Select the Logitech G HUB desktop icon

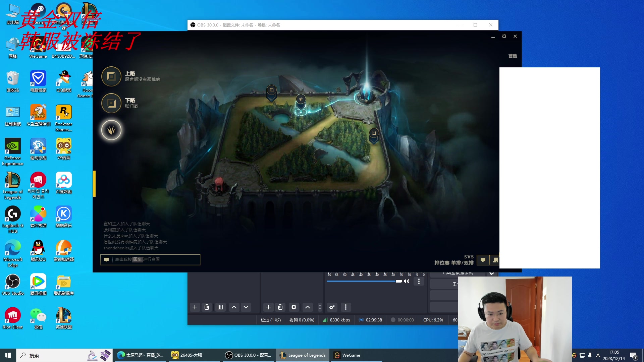(x=13, y=220)
